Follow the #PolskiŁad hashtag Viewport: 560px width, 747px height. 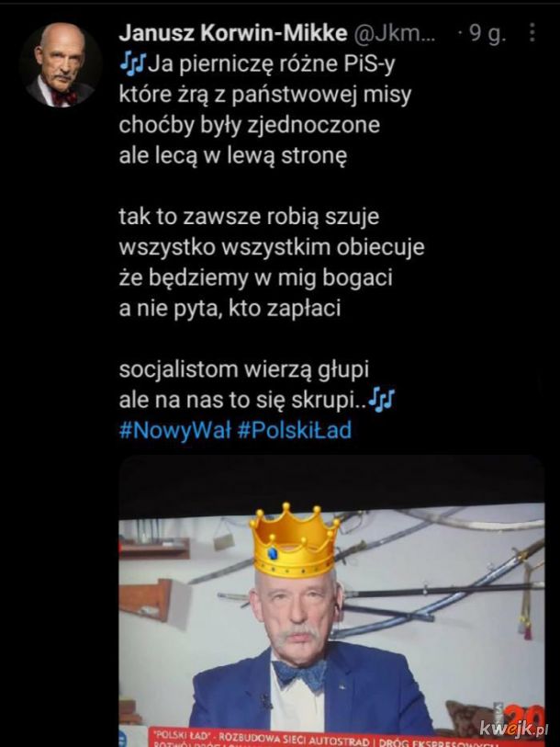click(295, 430)
